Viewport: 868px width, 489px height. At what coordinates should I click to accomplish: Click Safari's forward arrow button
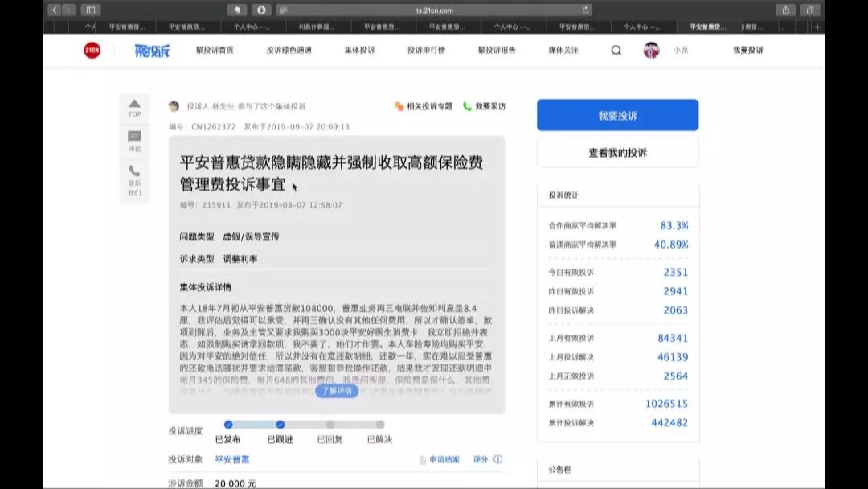point(68,10)
